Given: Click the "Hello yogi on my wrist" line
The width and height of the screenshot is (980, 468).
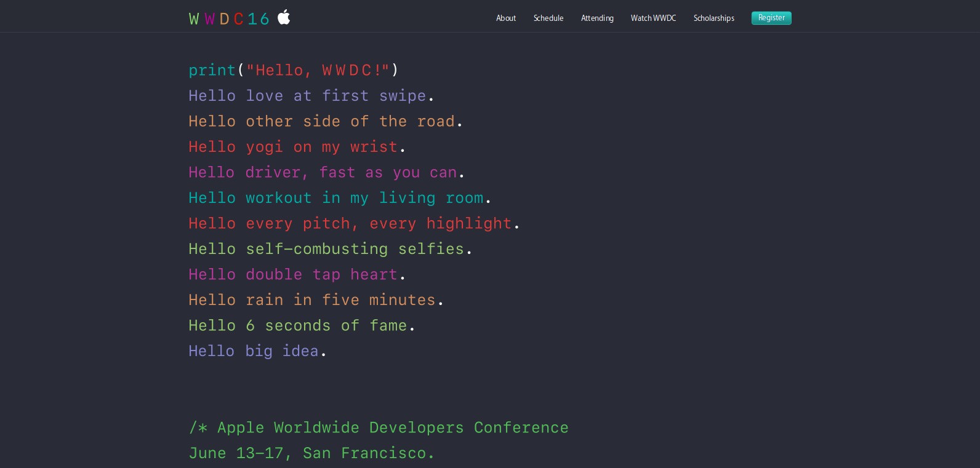Looking at the screenshot, I should tap(297, 147).
